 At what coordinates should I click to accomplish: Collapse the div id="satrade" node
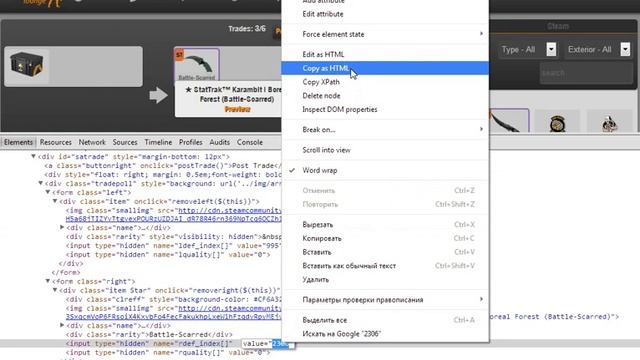click(x=33, y=156)
